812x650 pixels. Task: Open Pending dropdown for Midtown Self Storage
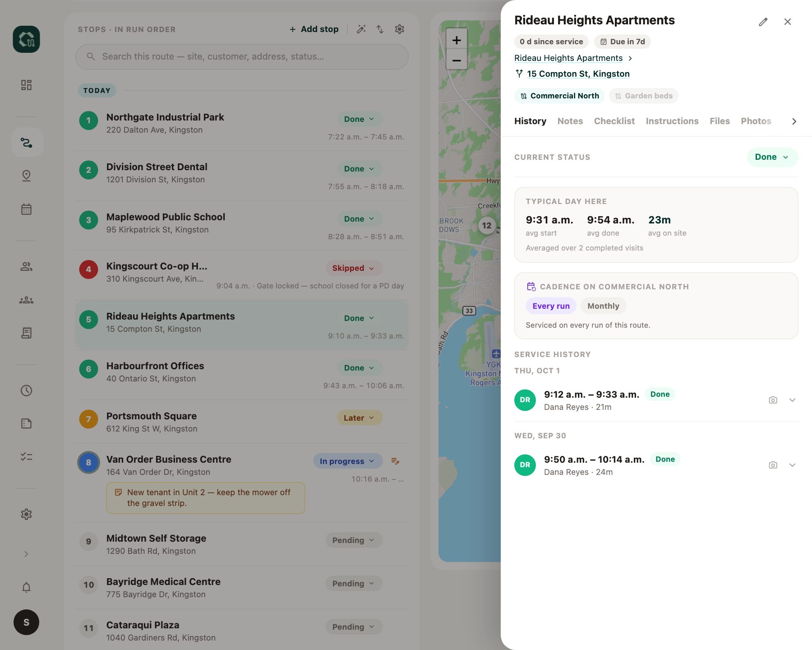coord(354,540)
